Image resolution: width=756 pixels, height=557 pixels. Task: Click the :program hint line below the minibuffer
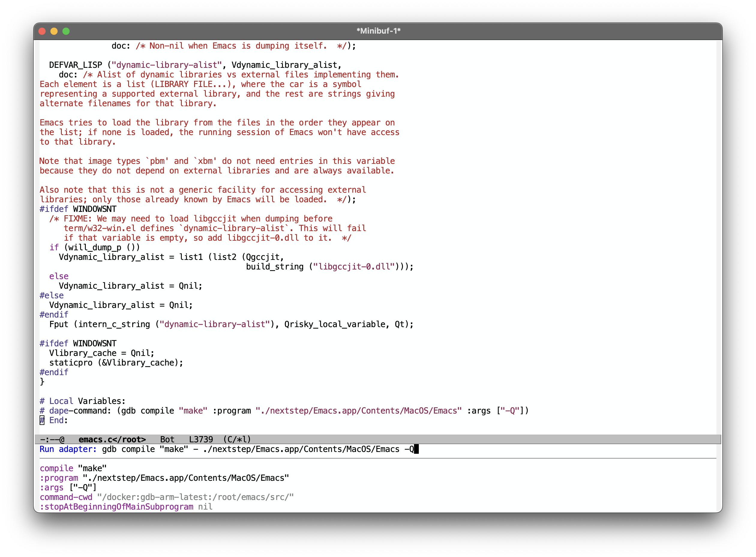[x=164, y=478]
